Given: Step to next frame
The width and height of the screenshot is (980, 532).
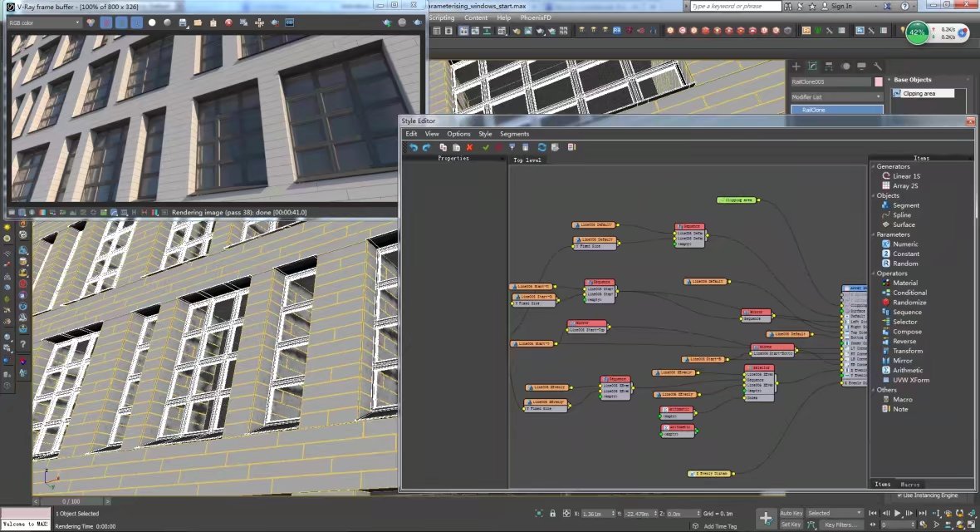Looking at the screenshot, I should (909, 513).
